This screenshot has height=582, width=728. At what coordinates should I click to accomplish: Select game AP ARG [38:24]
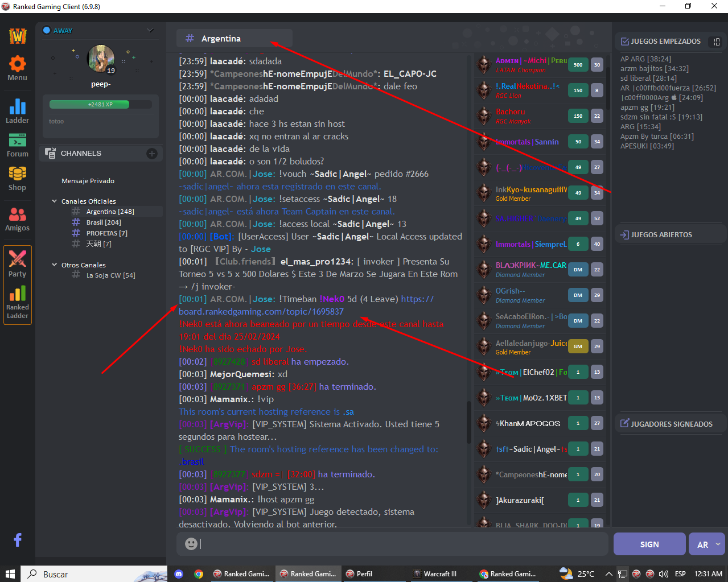[x=645, y=59]
